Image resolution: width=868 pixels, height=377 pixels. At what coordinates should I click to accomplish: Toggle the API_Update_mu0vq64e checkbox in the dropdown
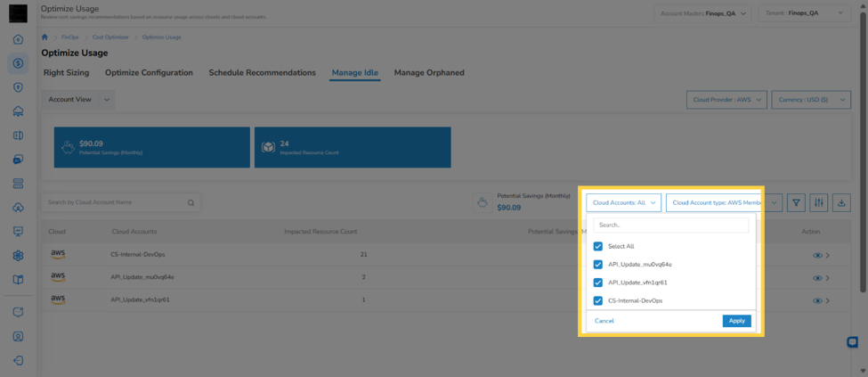click(598, 265)
